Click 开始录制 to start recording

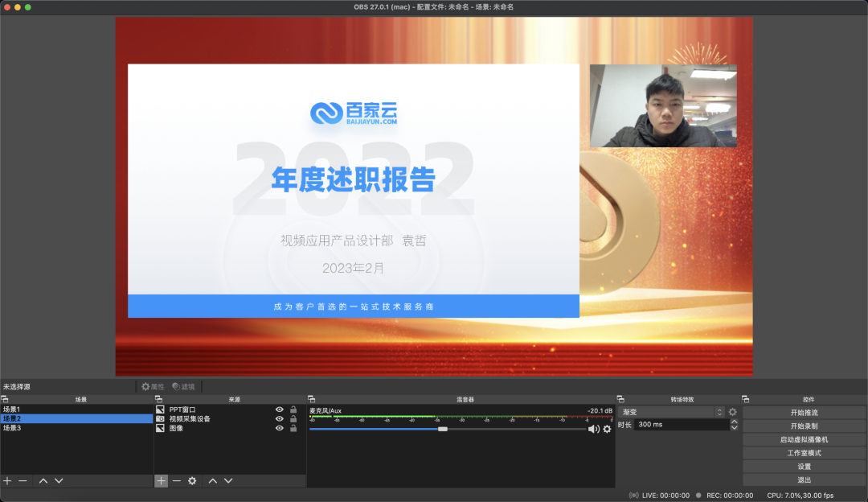(x=804, y=426)
